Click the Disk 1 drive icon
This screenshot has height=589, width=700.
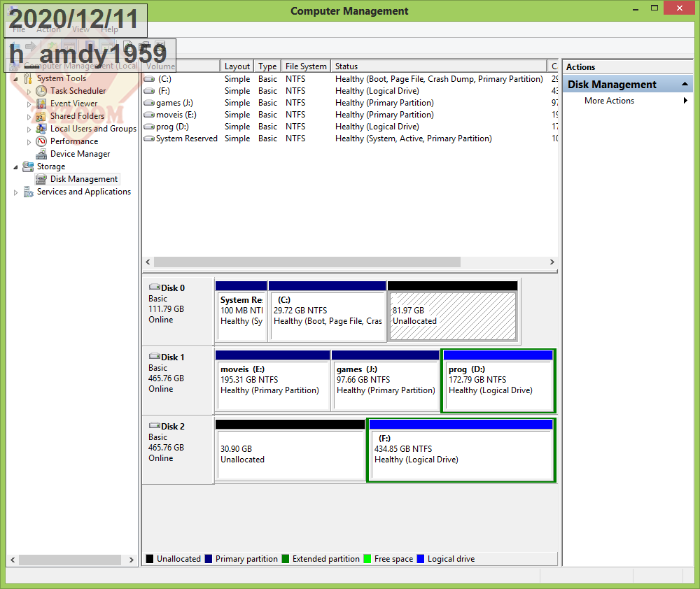click(x=155, y=356)
